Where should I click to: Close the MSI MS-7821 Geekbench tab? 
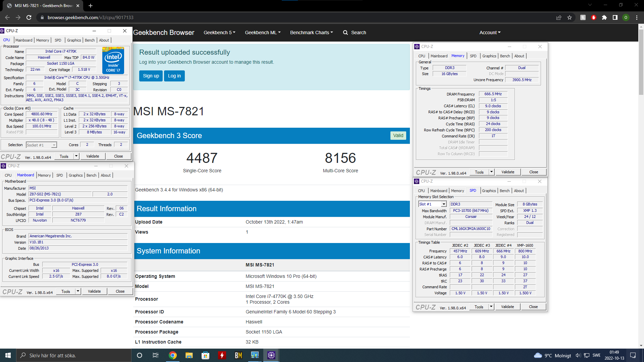(78, 6)
